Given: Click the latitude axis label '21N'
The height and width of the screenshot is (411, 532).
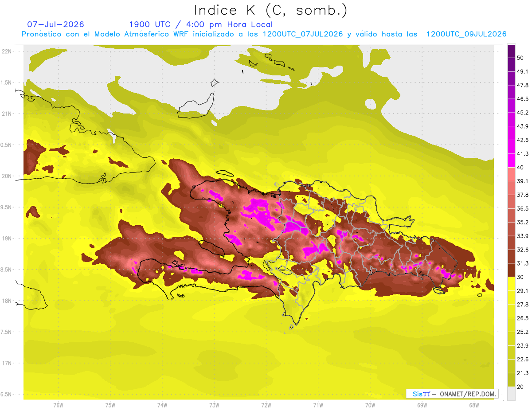Looking at the screenshot, I should coord(8,114).
